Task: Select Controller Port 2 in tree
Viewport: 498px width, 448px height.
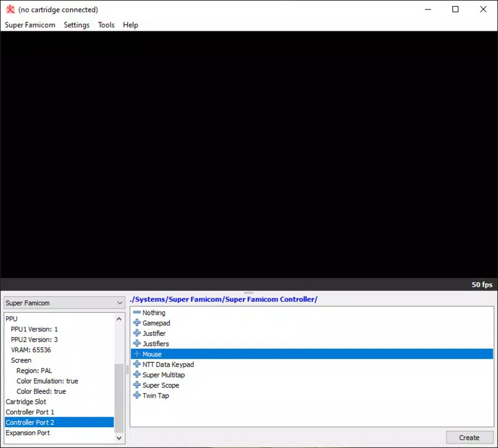Action: [59, 422]
